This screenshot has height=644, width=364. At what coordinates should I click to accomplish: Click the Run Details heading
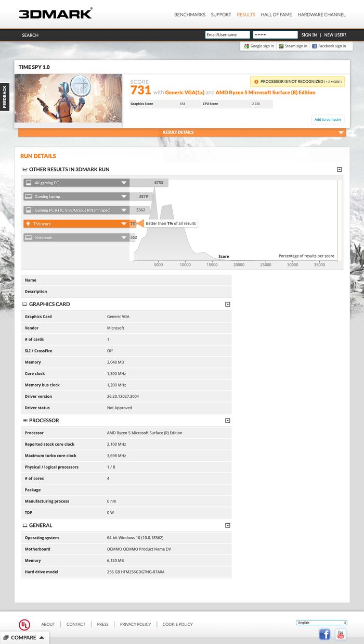(x=38, y=156)
